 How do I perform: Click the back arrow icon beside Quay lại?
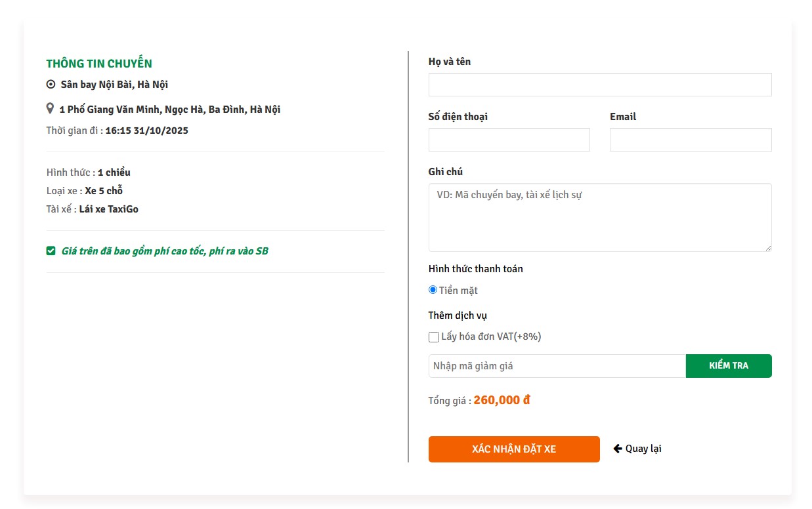click(618, 449)
